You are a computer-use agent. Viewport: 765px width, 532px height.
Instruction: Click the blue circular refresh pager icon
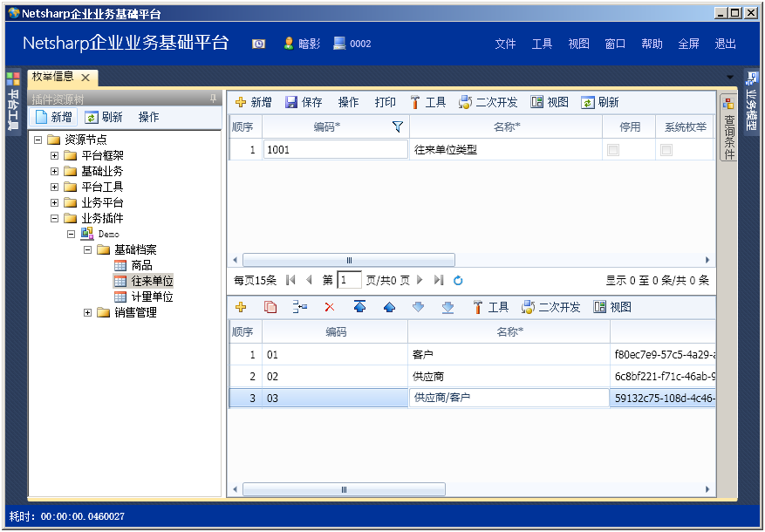(458, 280)
